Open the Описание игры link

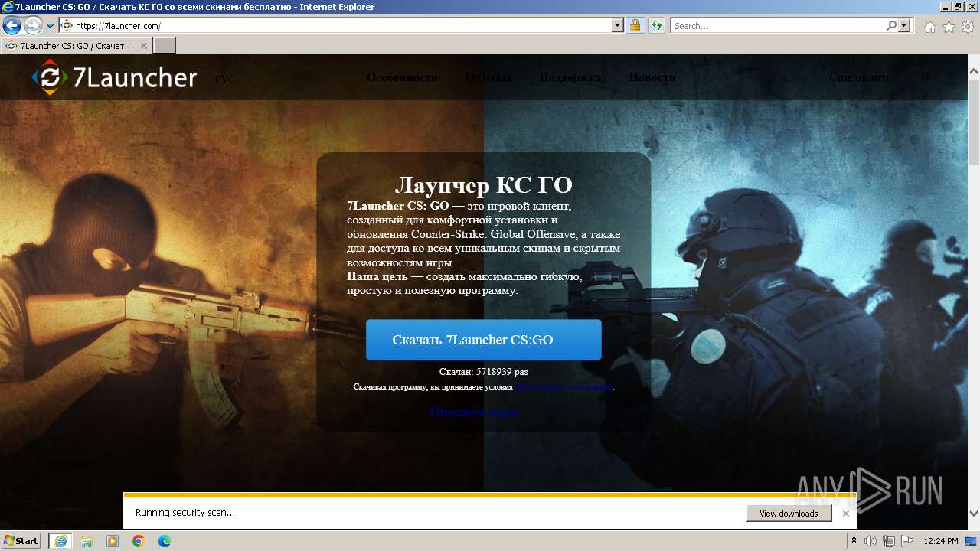(x=474, y=412)
